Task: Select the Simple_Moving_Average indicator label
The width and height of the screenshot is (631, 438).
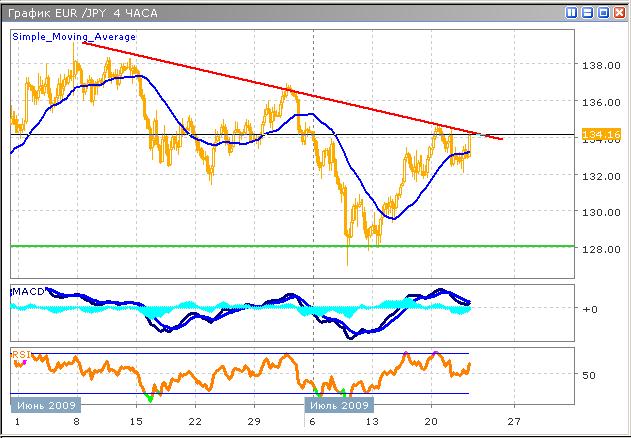Action: click(x=74, y=36)
